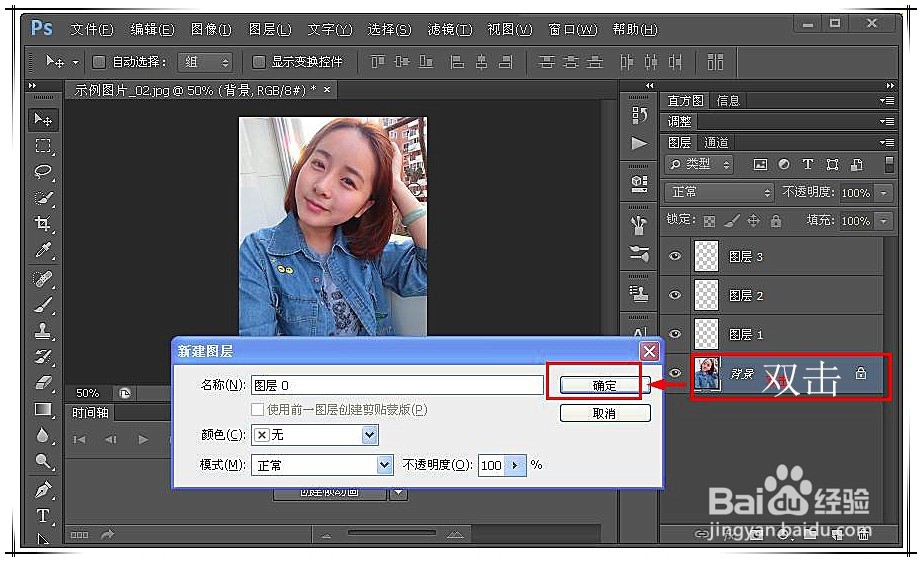Filter layers by smart object icon
The height and width of the screenshot is (562, 922).
[x=857, y=165]
